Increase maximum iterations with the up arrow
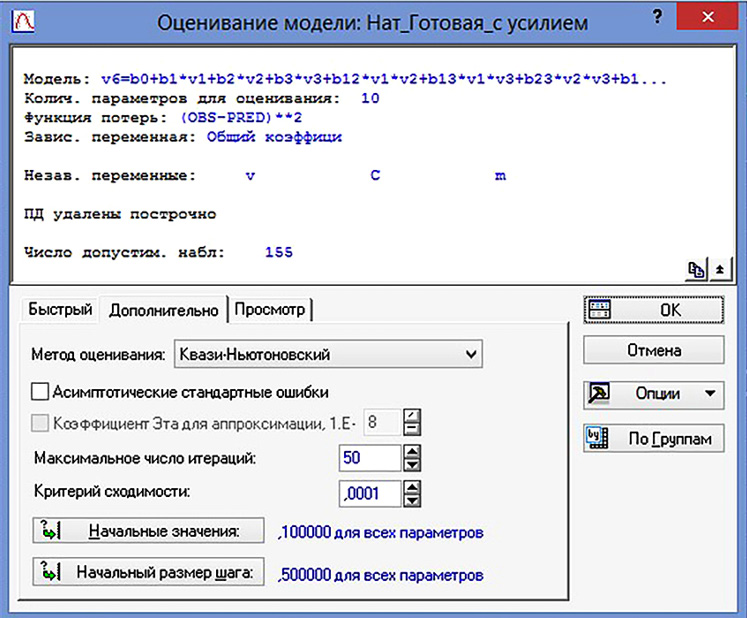This screenshot has height=618, width=747. coord(411,452)
